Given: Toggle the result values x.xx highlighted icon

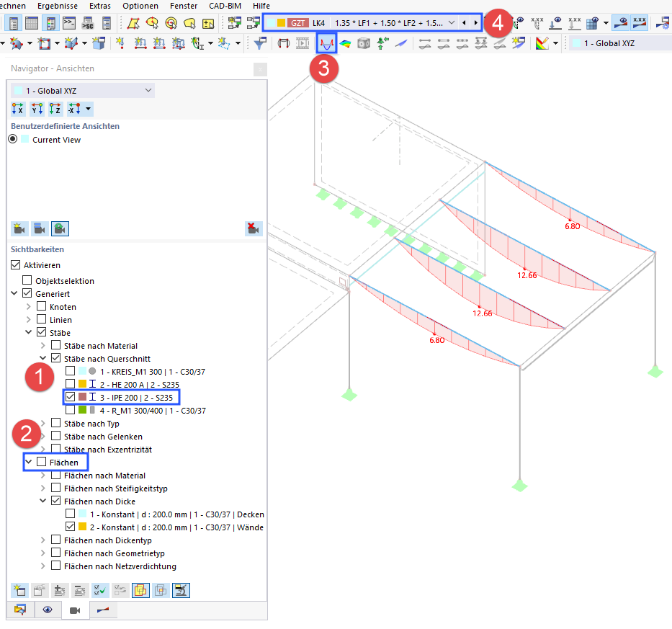Looking at the screenshot, I should (x=640, y=23).
